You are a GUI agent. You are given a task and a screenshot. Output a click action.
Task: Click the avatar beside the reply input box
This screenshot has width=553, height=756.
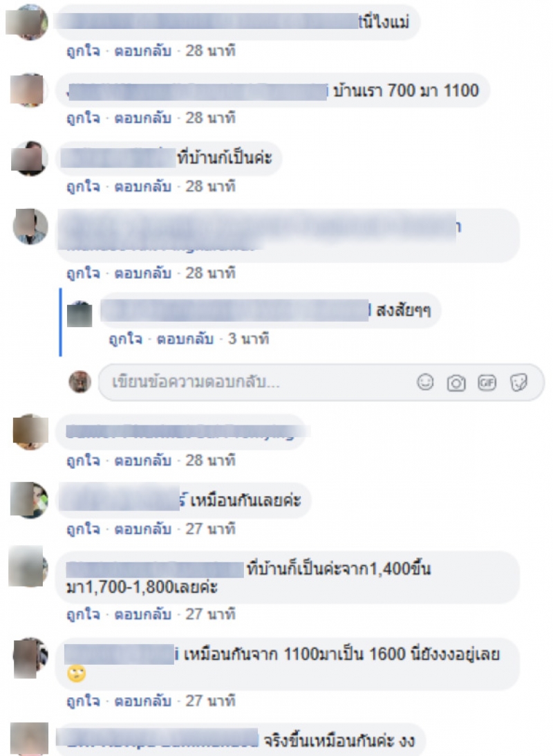click(80, 382)
